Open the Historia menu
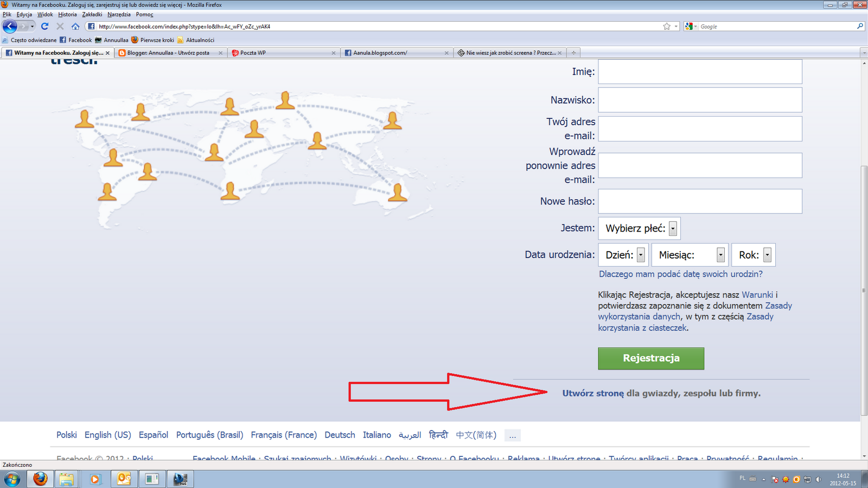 click(68, 14)
